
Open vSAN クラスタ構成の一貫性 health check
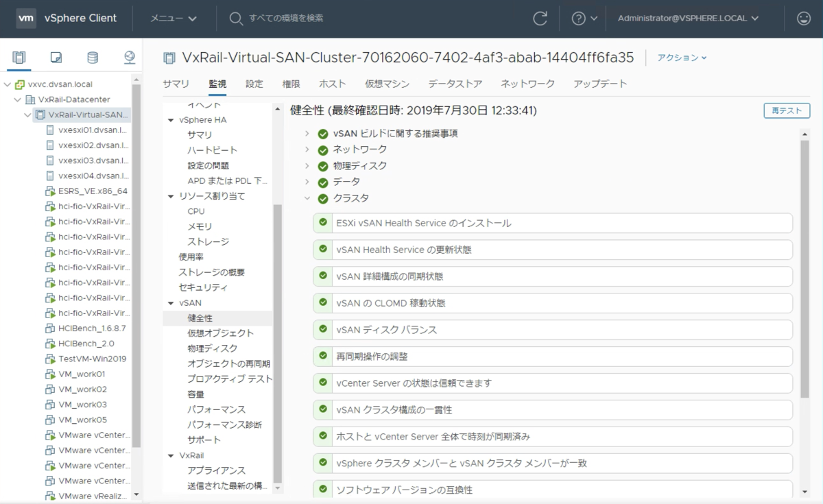tap(553, 409)
